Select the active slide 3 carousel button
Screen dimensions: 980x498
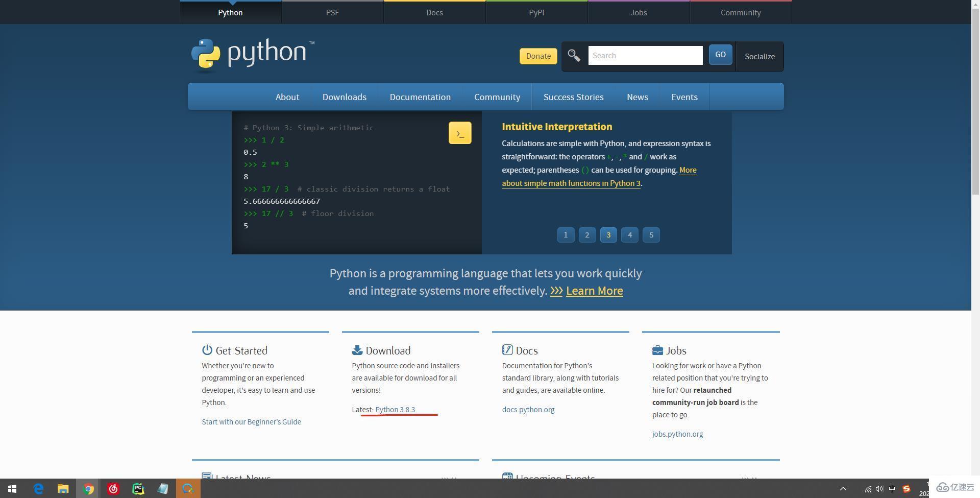608,235
